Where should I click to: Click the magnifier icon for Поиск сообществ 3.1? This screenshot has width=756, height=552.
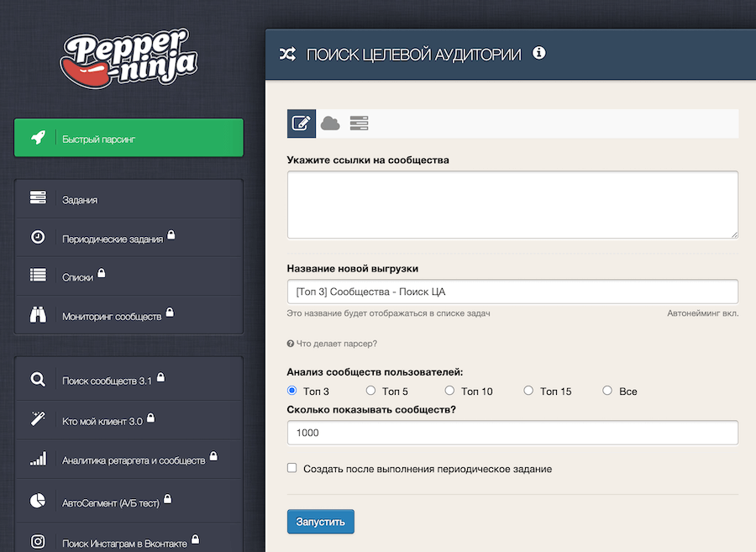(x=38, y=380)
